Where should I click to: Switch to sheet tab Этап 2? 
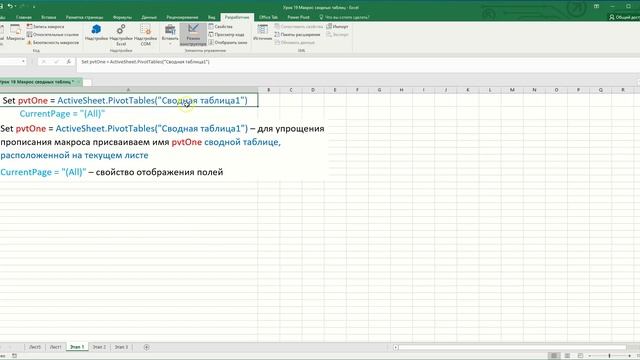click(99, 347)
